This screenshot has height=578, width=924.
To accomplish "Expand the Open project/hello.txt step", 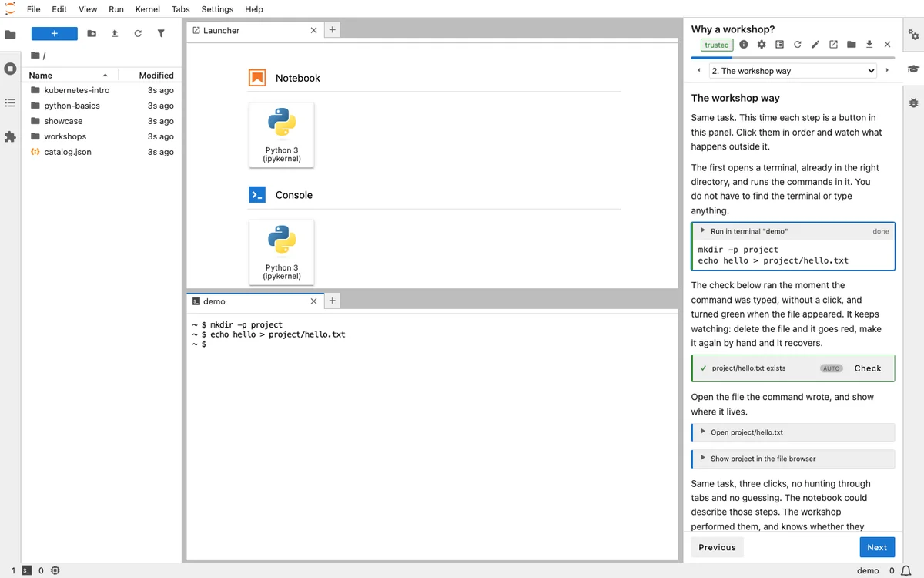I will click(x=793, y=432).
